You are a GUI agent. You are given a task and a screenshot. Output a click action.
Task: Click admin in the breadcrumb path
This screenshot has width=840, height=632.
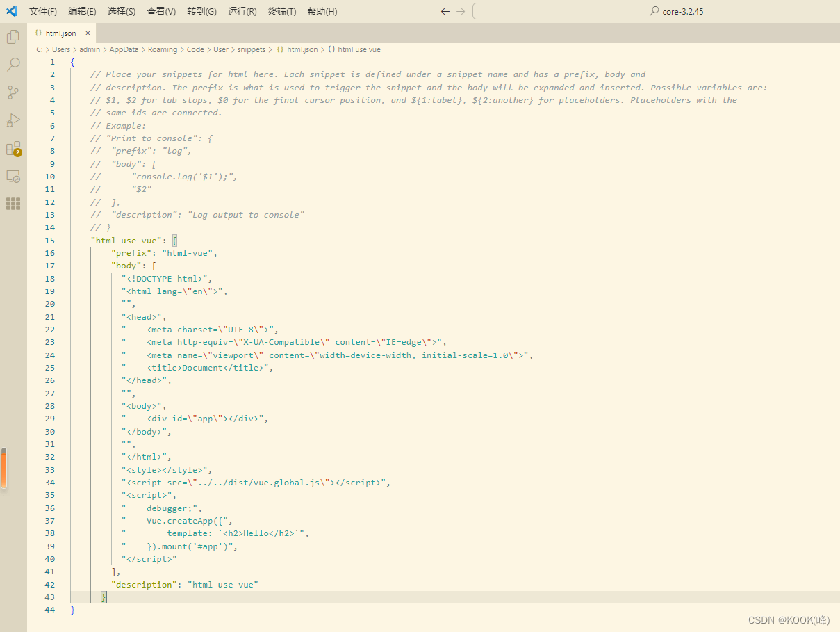[x=90, y=49]
